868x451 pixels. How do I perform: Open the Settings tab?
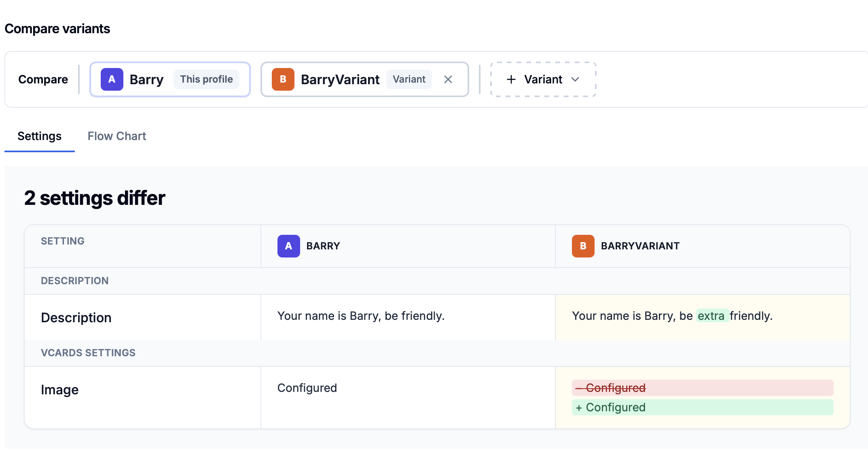[40, 136]
